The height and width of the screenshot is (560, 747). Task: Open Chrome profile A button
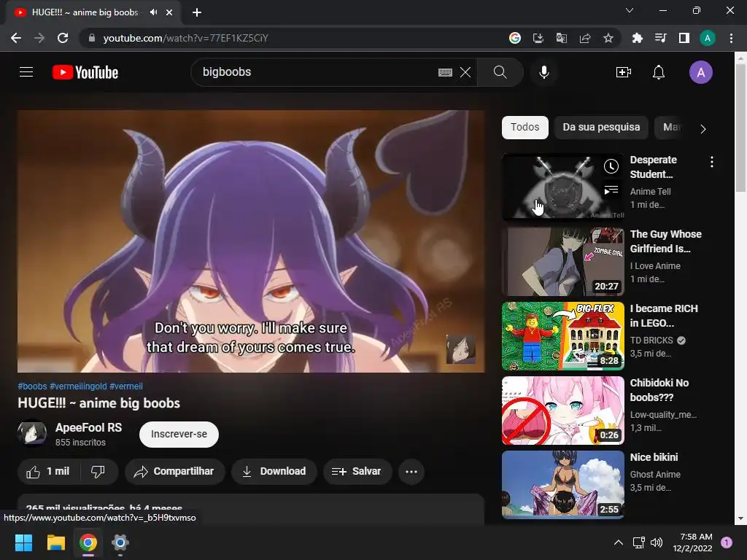point(708,38)
